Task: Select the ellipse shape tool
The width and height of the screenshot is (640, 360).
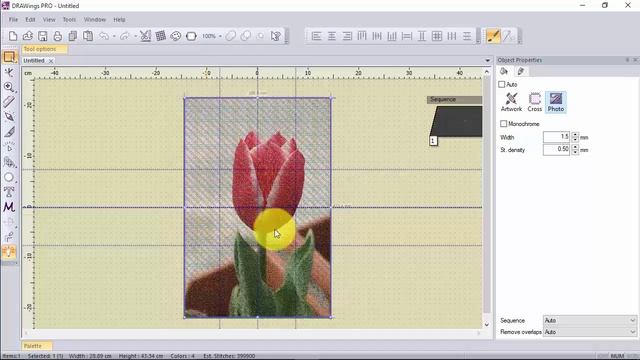Action: (x=9, y=177)
